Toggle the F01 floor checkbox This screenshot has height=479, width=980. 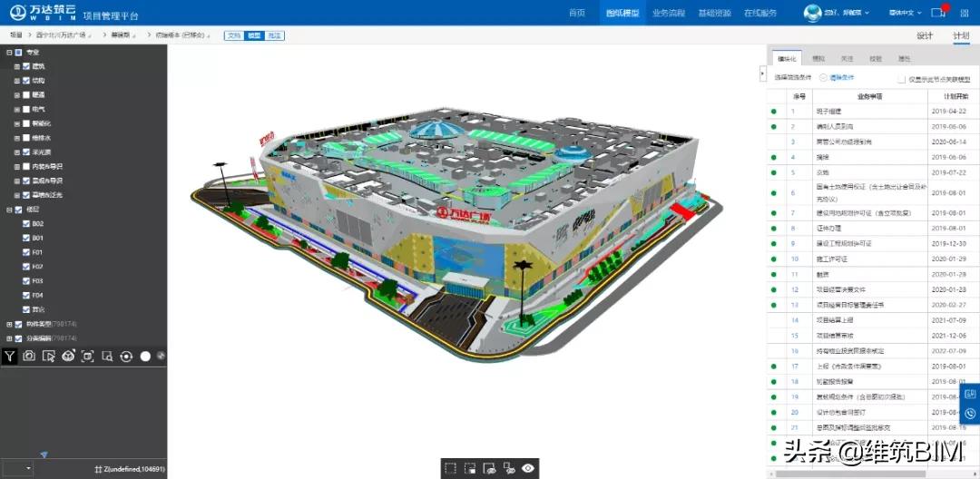pos(26,252)
